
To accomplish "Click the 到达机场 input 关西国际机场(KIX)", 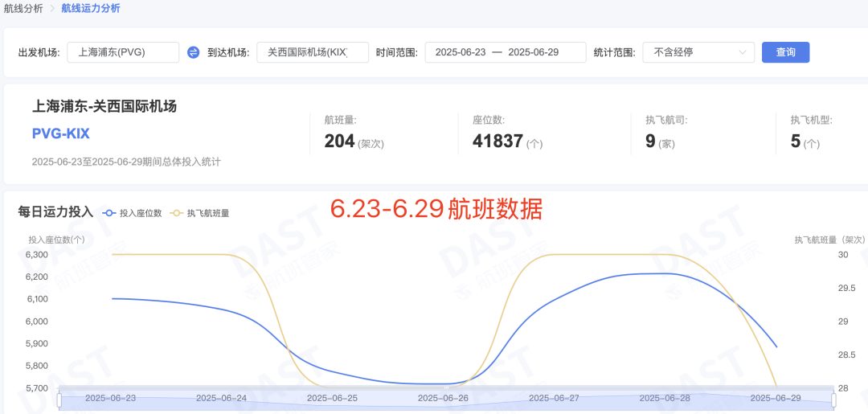I will [x=313, y=52].
